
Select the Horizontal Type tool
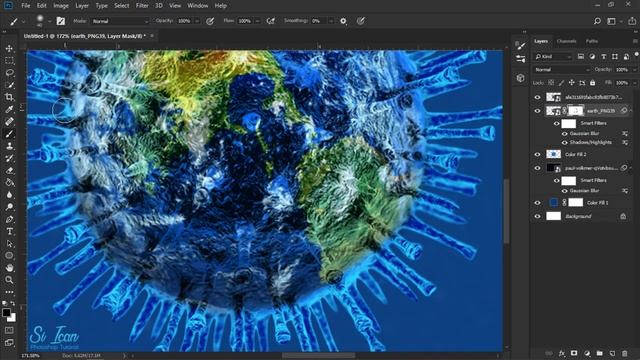click(x=9, y=231)
